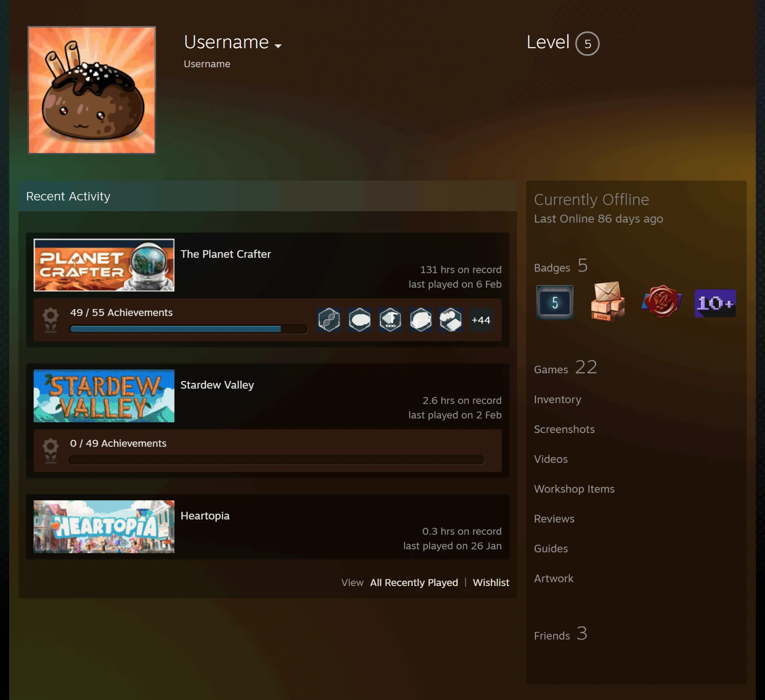Open the Level 5 badge icon
765x700 pixels.
tap(555, 302)
